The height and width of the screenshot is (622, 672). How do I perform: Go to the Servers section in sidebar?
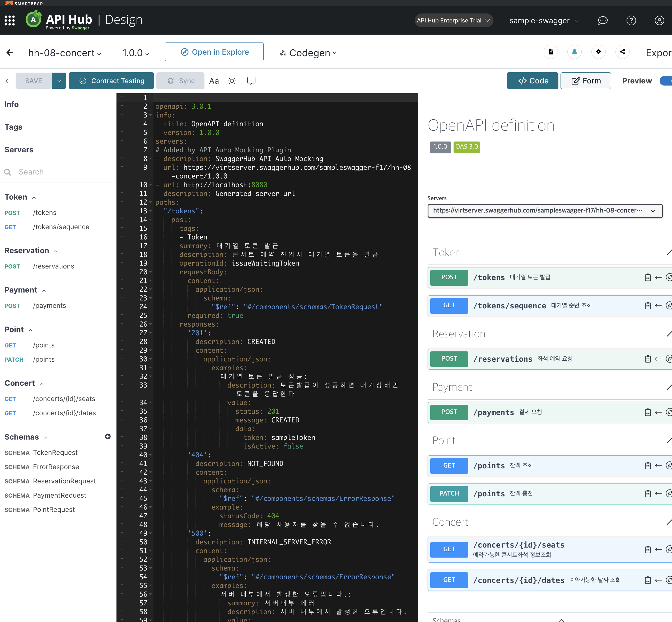(x=19, y=150)
